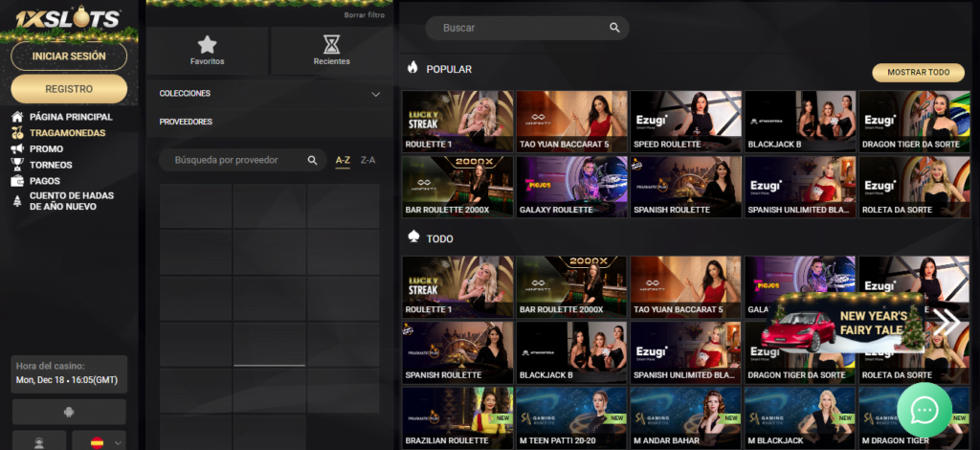Screen dimensions: 980x450
Task: Click the Christmas tree icon for Cuento de Hadas
Action: tap(17, 201)
